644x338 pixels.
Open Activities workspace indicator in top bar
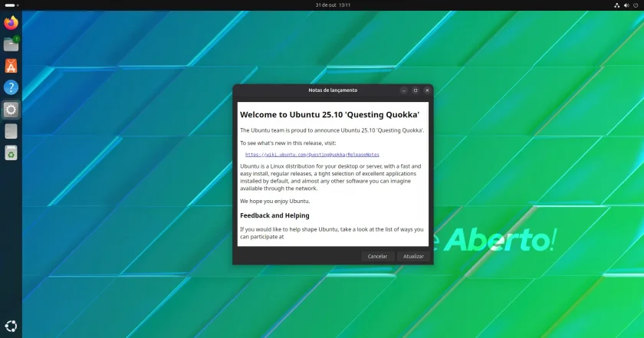pyautogui.click(x=11, y=5)
